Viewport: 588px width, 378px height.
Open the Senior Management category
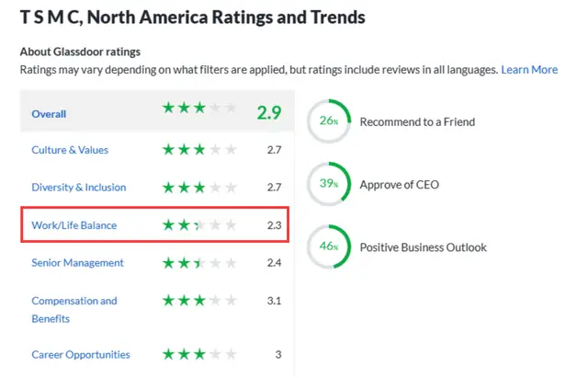pos(77,263)
